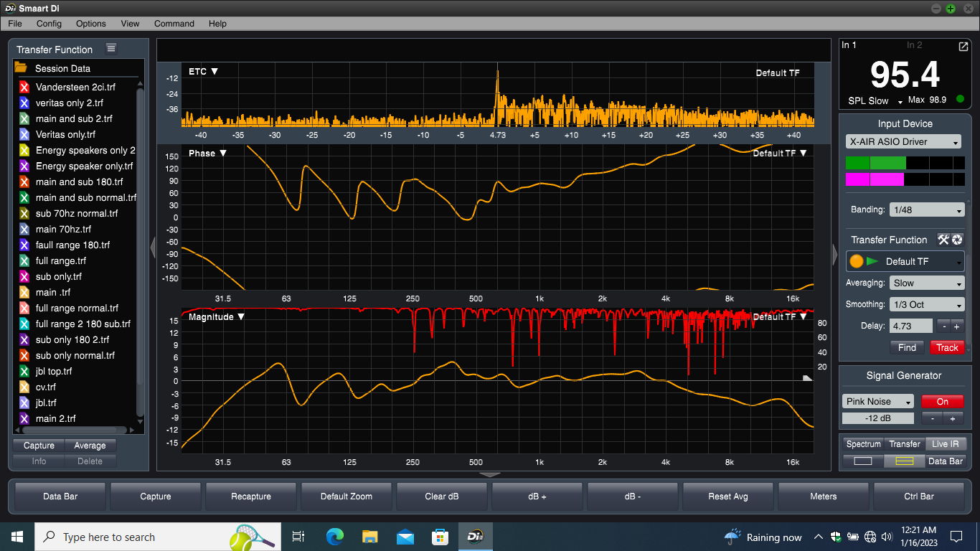Open Task View on the taskbar
Viewport: 980px width, 551px height.
(x=298, y=537)
